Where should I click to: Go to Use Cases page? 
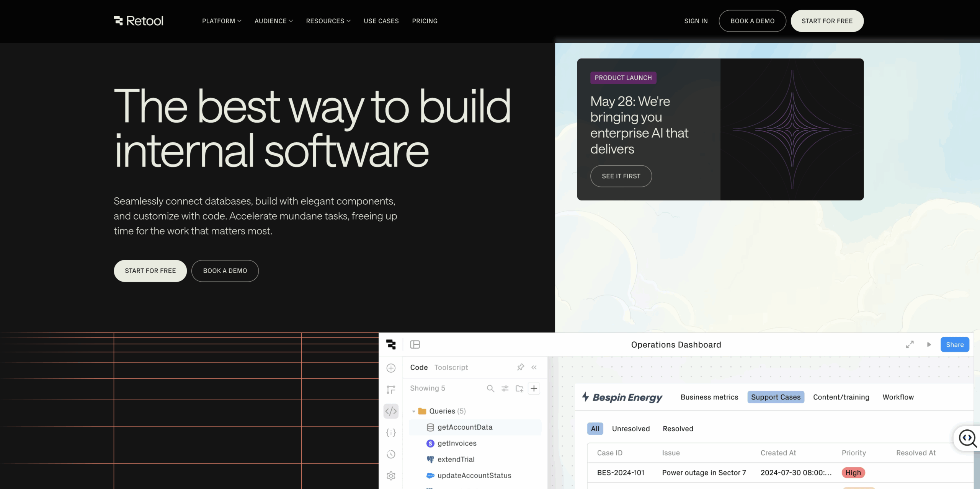click(x=381, y=21)
